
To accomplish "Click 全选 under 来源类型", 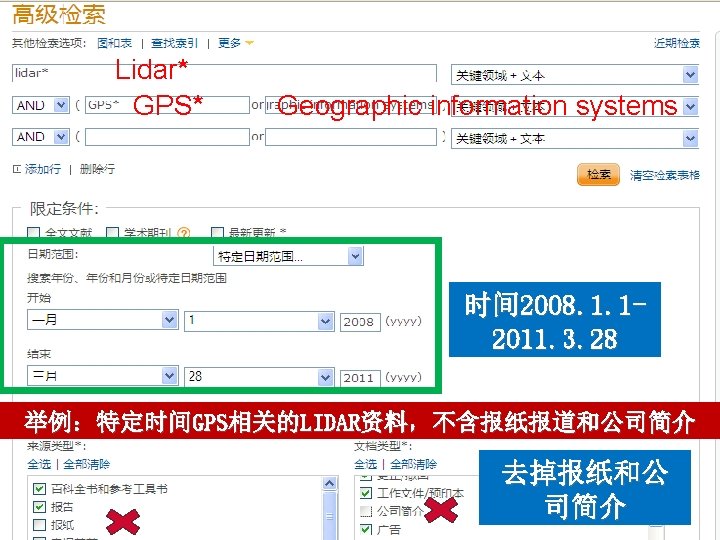I will coord(39,464).
